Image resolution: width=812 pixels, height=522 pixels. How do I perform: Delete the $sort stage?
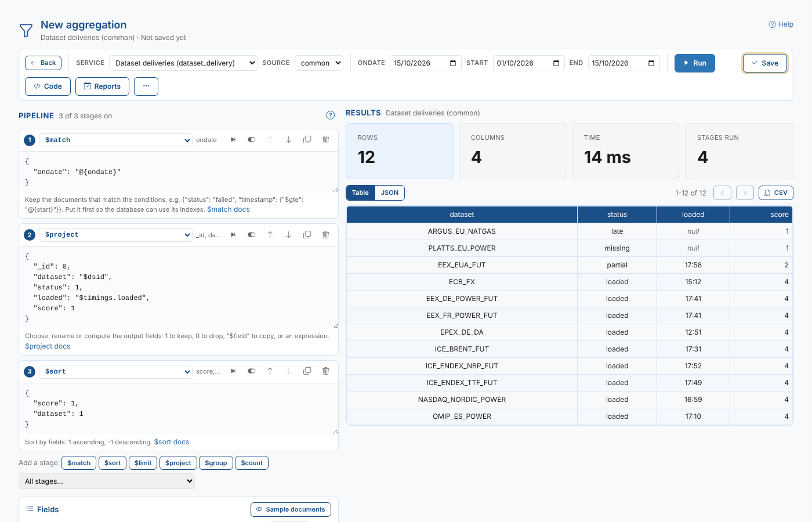click(x=326, y=371)
